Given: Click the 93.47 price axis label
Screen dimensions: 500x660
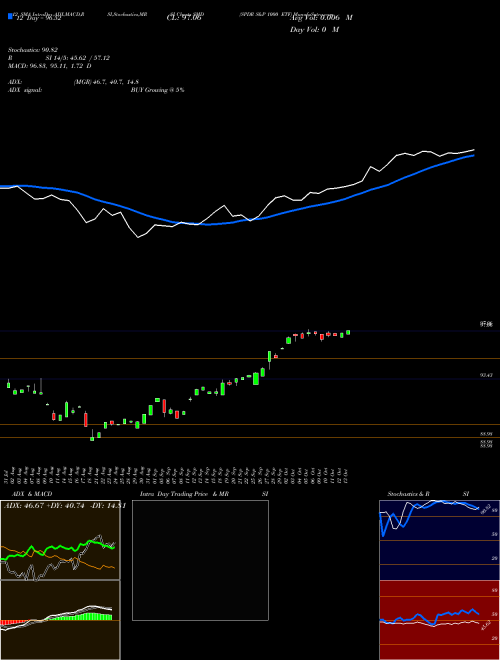Looking at the screenshot, I should pyautogui.click(x=487, y=375).
